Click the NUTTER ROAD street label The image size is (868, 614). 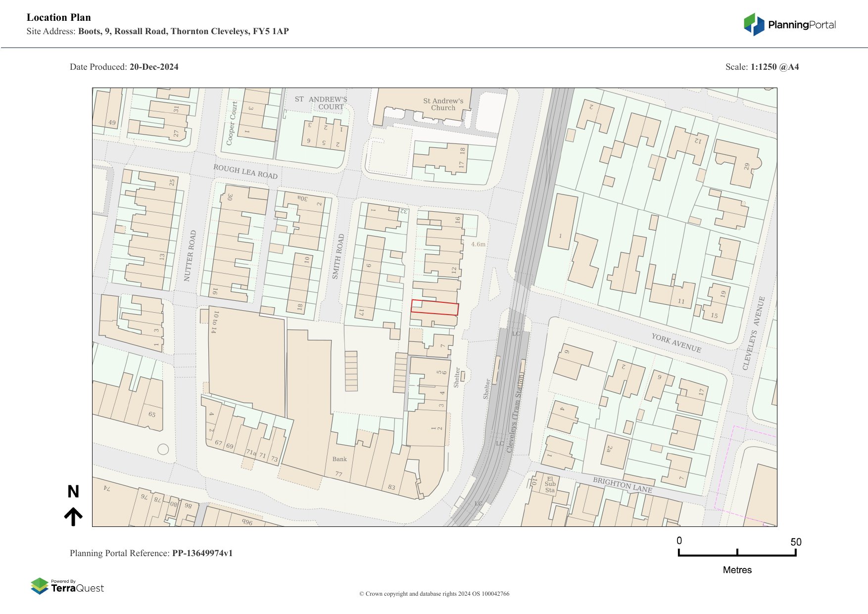pyautogui.click(x=190, y=256)
